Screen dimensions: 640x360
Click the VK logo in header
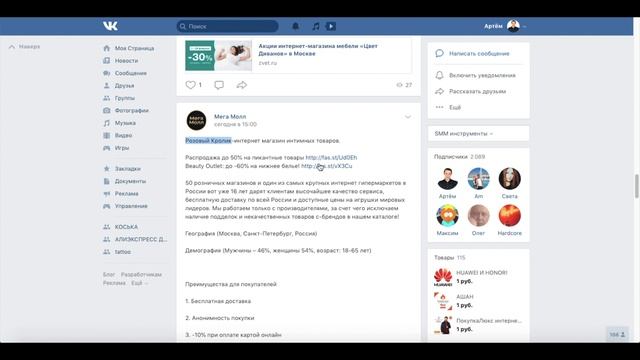[x=110, y=26]
